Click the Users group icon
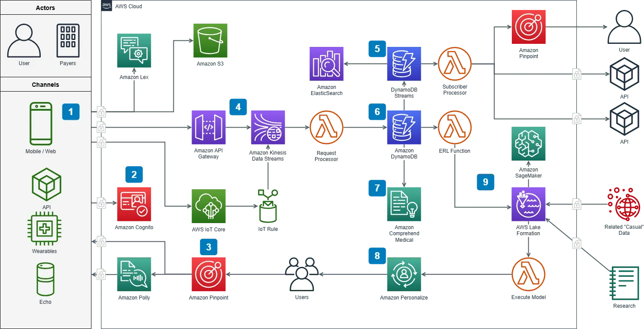 [302, 274]
